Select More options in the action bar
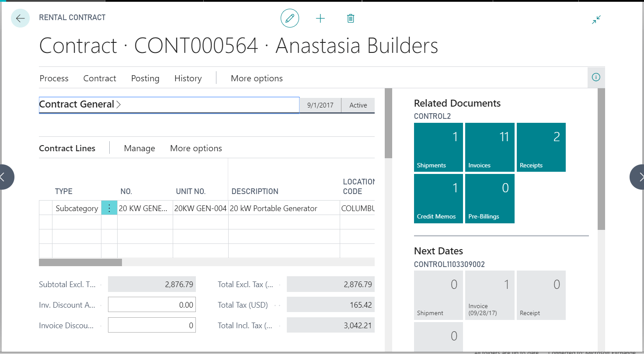The height and width of the screenshot is (354, 644). pyautogui.click(x=257, y=78)
